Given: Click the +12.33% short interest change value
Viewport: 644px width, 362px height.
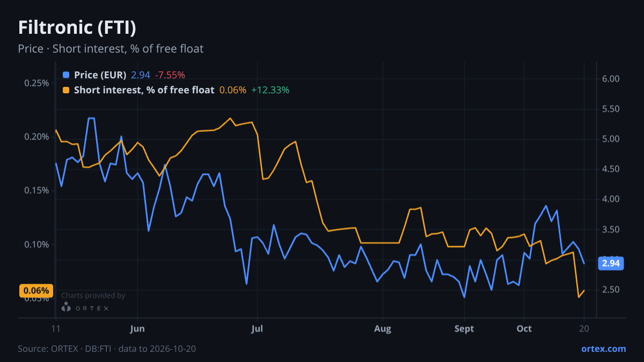Looking at the screenshot, I should tap(270, 90).
